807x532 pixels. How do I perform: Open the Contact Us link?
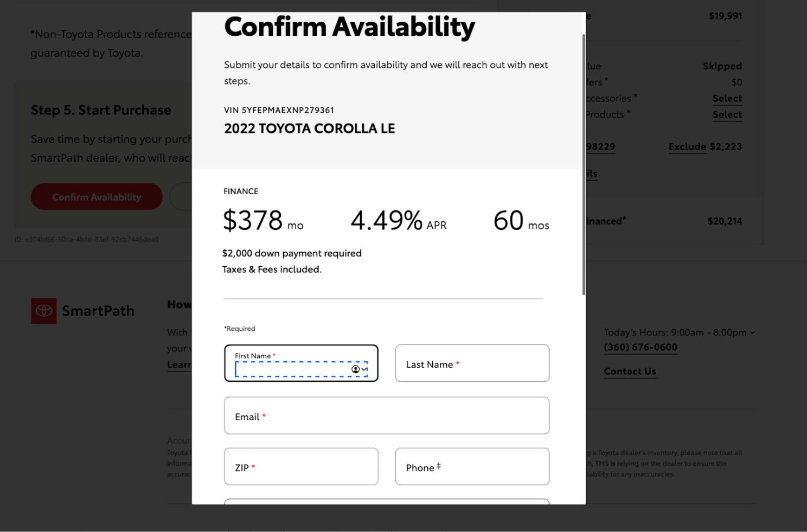630,371
